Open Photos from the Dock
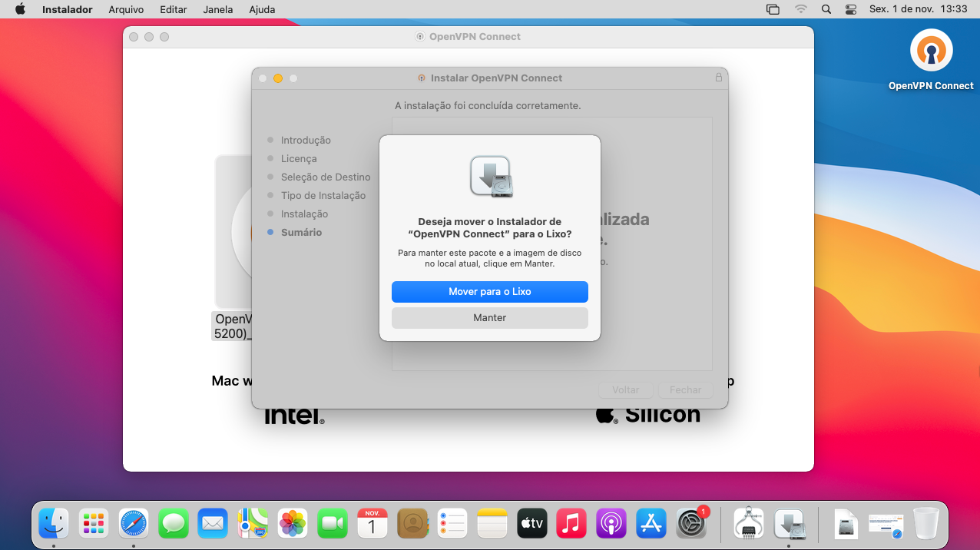Viewport: 980px width, 550px height. click(x=293, y=524)
